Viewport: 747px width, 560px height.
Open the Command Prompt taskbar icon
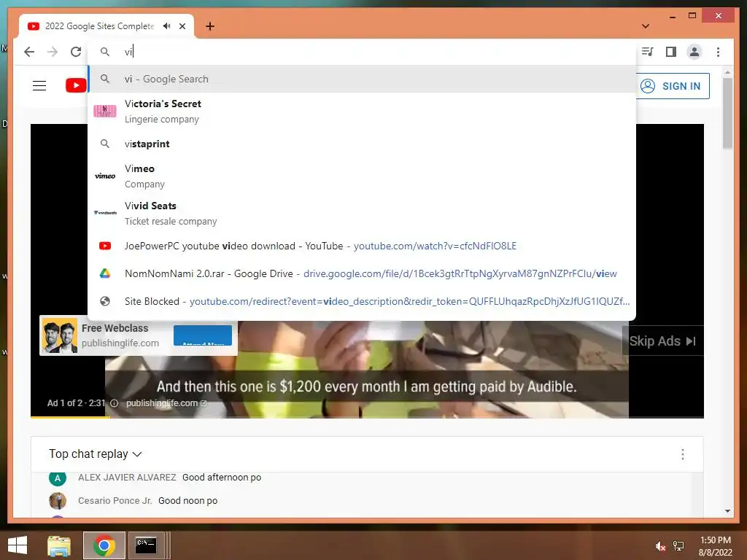point(146,545)
